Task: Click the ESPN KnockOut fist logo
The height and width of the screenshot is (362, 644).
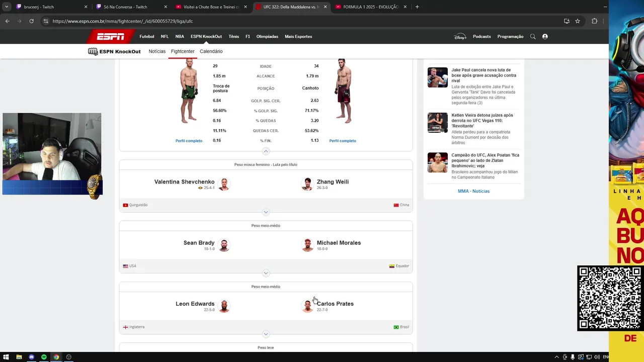Action: coord(93,51)
